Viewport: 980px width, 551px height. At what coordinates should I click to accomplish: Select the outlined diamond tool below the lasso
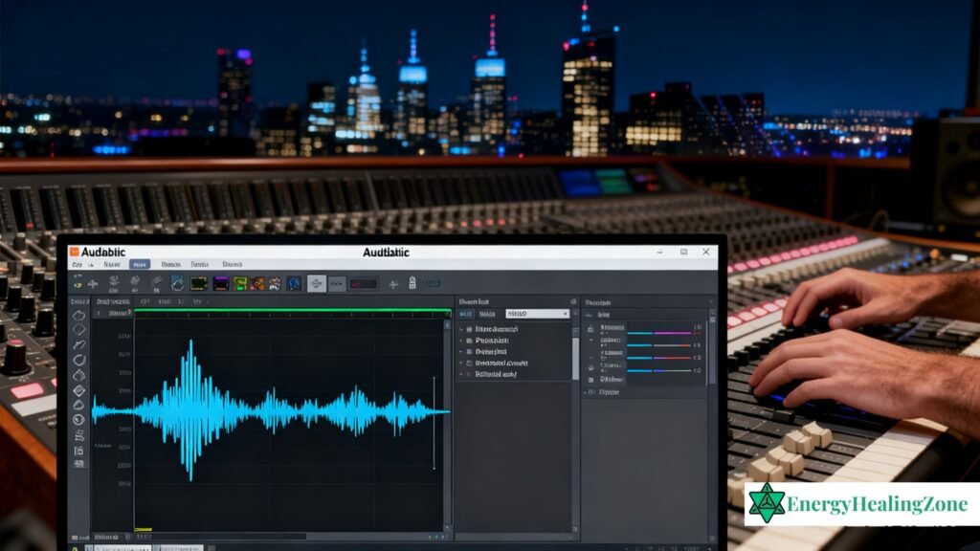click(78, 330)
